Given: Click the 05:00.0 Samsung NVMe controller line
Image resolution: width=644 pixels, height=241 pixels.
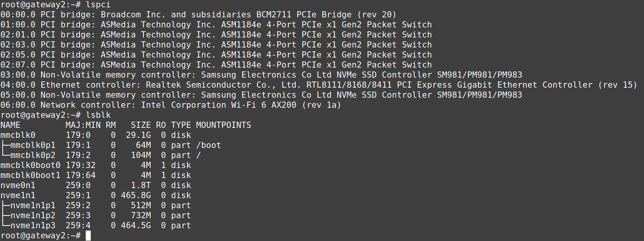Looking at the screenshot, I should [x=261, y=95].
